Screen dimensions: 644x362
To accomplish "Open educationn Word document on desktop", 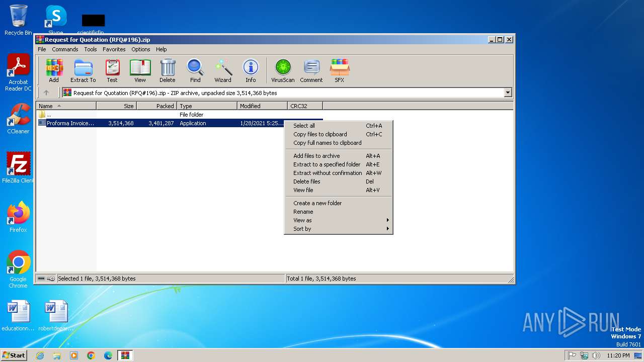I will click(18, 316).
